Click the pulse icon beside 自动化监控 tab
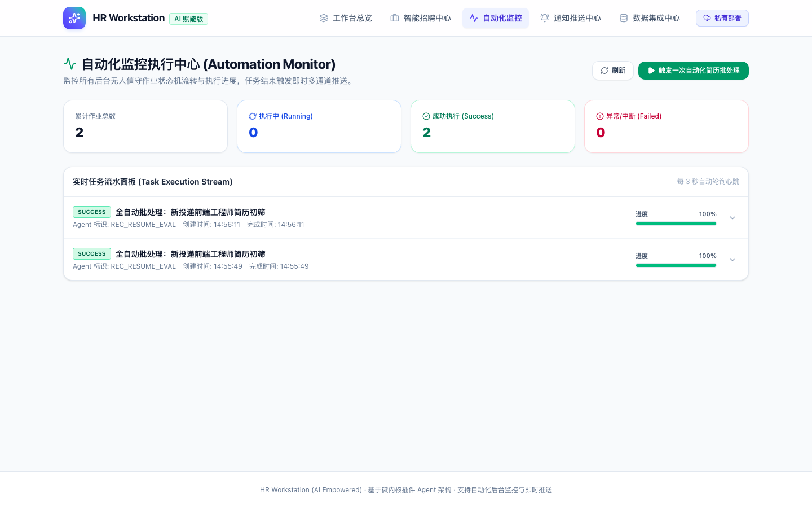This screenshot has width=812, height=508. coord(474,18)
